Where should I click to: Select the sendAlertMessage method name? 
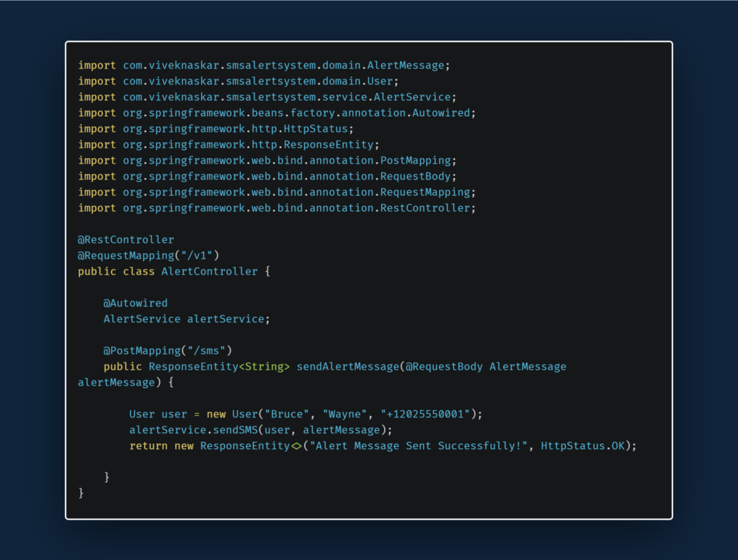click(x=348, y=367)
